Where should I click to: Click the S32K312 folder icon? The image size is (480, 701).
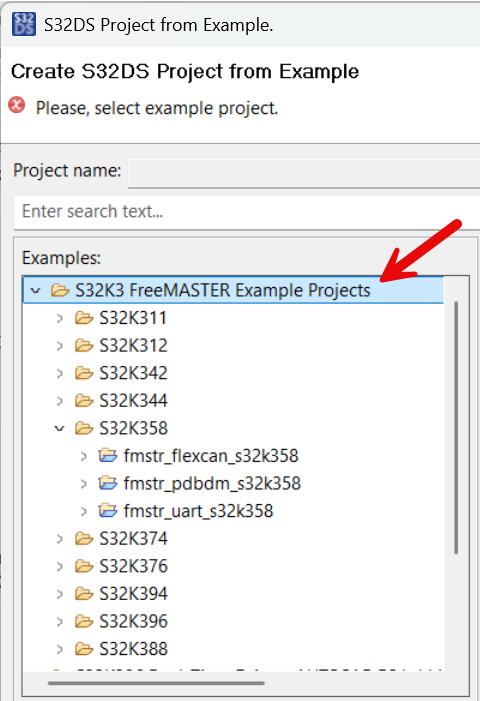tap(84, 346)
